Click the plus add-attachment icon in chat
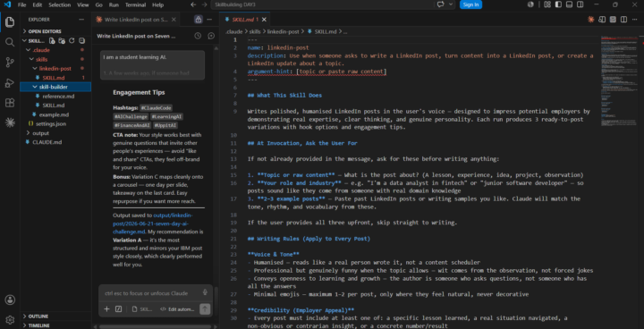 tap(106, 309)
